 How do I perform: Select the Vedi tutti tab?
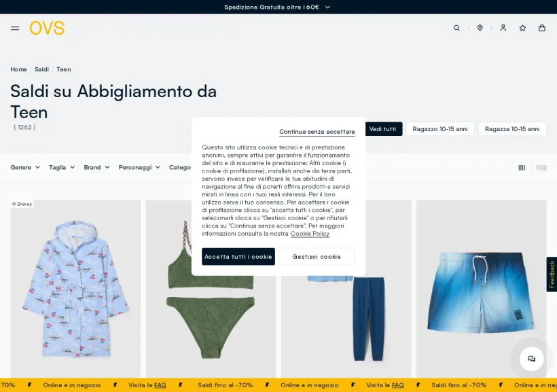[382, 129]
